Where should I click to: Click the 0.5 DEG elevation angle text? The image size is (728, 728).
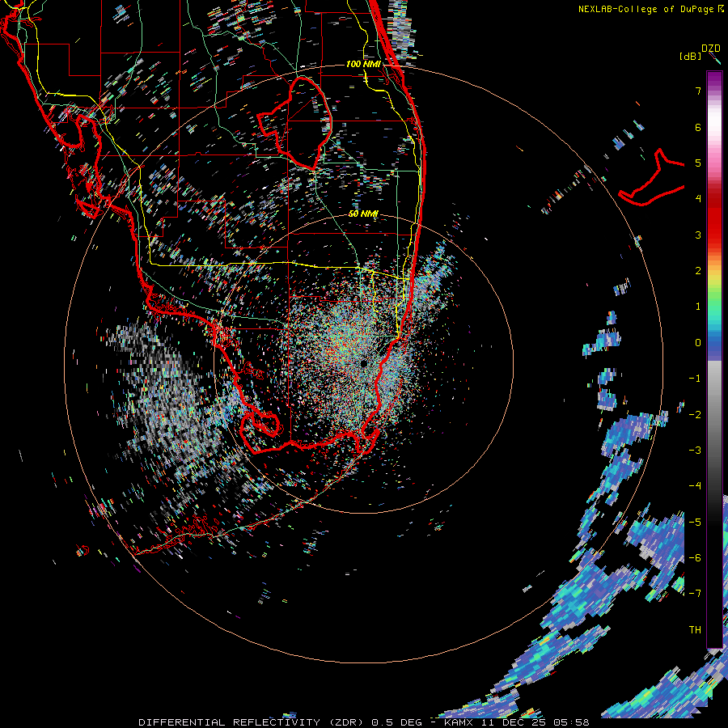click(x=397, y=722)
